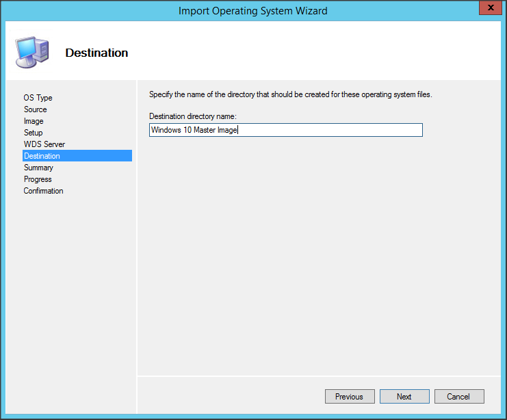
Task: Cancel the import wizard
Action: (458, 397)
